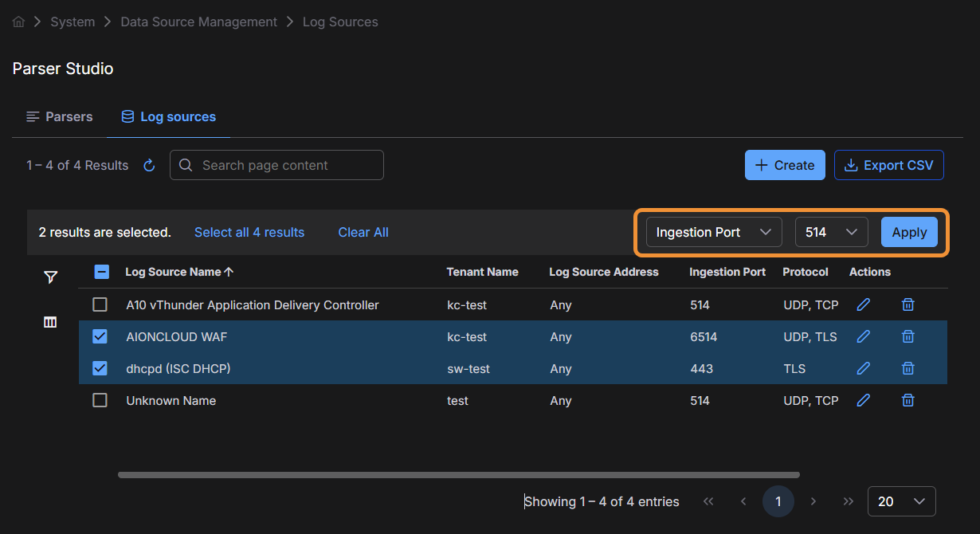The width and height of the screenshot is (980, 534).
Task: Edit the AIONCLOUD WAF log source
Action: (863, 337)
